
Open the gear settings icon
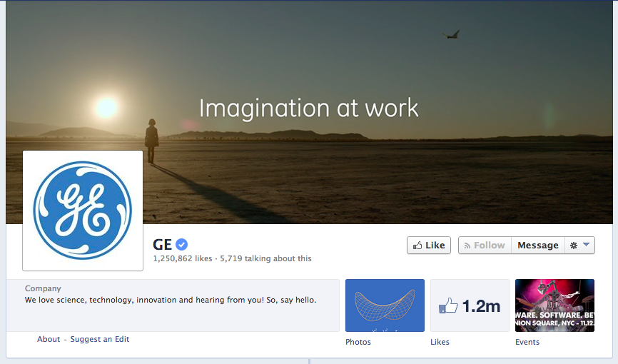point(574,246)
